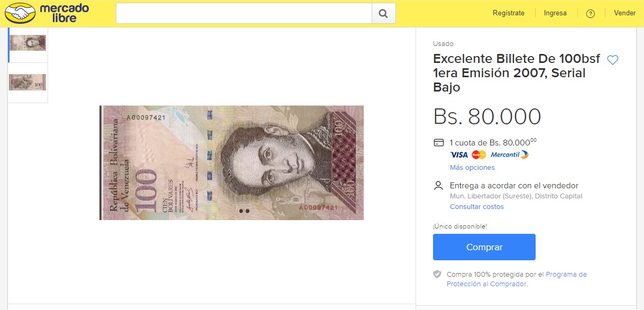Viewport: 644px width, 310px height.
Task: Click the Mercantil bank logo
Action: [509, 154]
